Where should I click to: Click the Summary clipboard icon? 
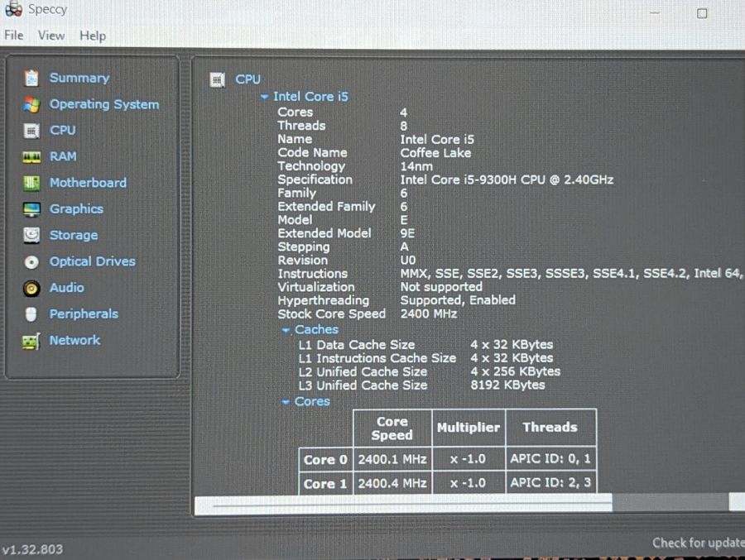(x=31, y=78)
